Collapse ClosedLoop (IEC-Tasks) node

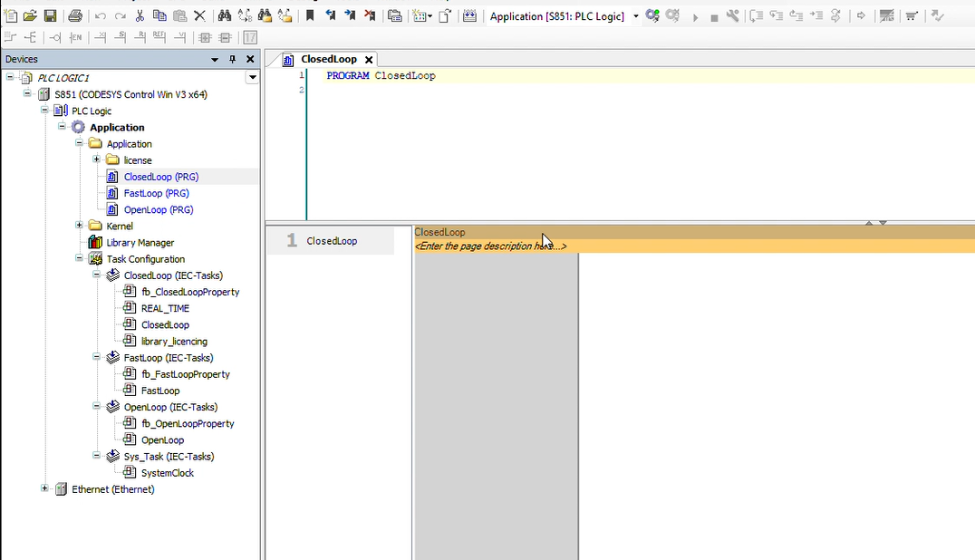(96, 275)
